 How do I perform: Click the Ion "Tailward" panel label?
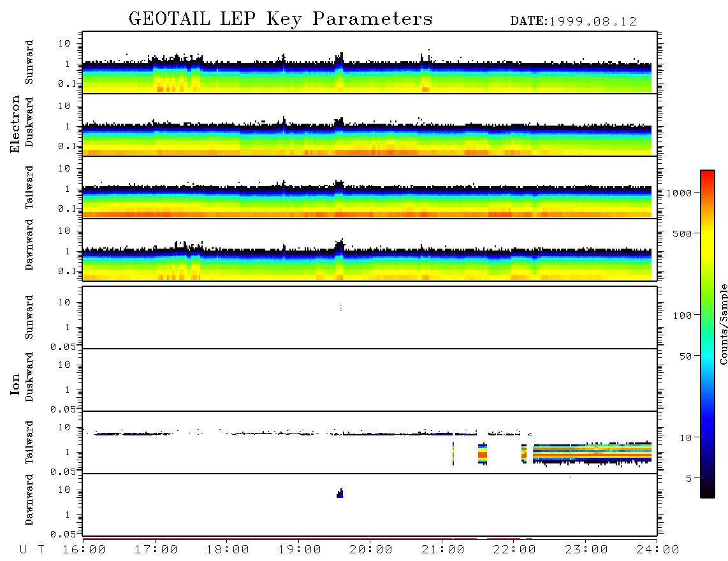pyautogui.click(x=29, y=442)
